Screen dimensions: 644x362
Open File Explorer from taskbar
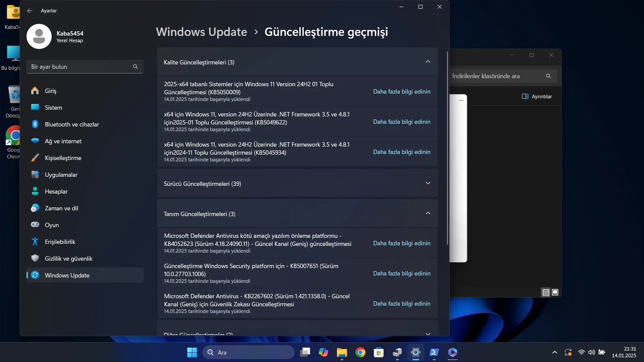pyautogui.click(x=342, y=352)
